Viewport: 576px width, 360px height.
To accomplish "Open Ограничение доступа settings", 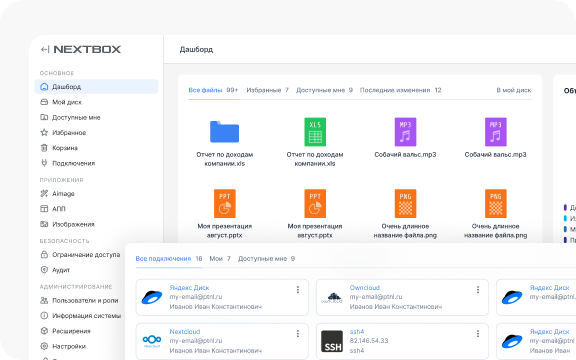I will click(x=80, y=255).
